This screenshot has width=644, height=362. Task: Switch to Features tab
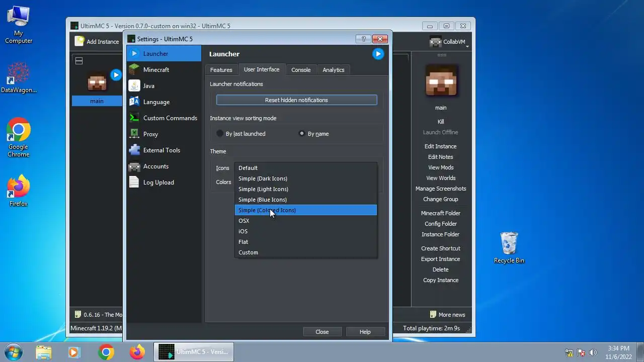tap(221, 70)
